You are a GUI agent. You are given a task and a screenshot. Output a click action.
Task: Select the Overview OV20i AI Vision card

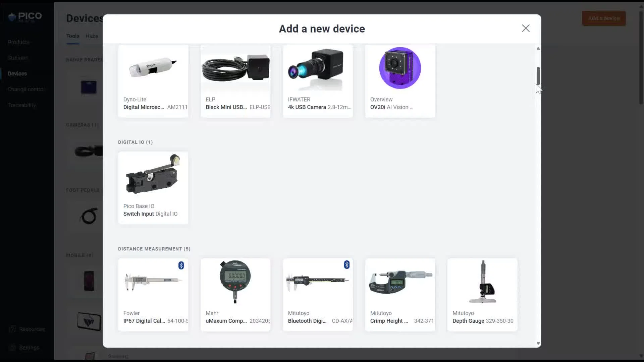pos(400,81)
